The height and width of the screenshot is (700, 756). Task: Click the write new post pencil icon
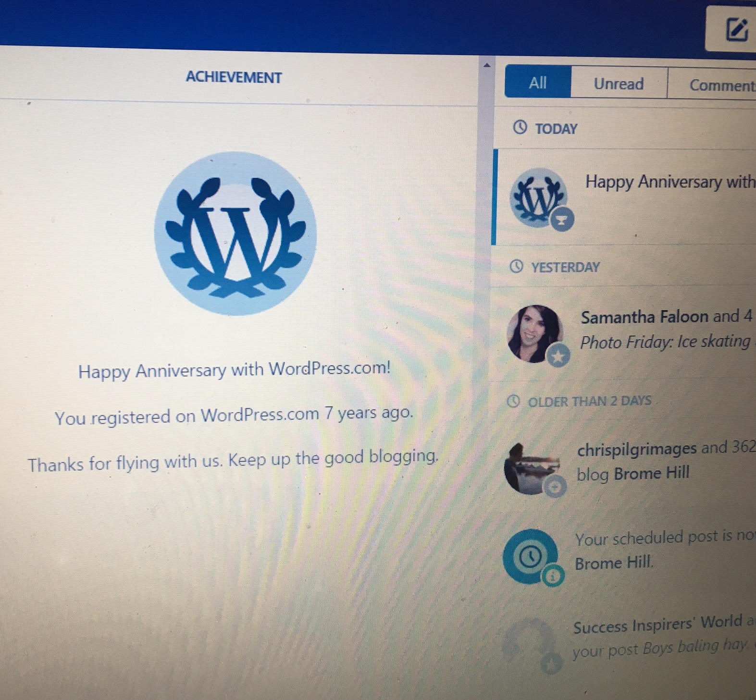pyautogui.click(x=737, y=30)
